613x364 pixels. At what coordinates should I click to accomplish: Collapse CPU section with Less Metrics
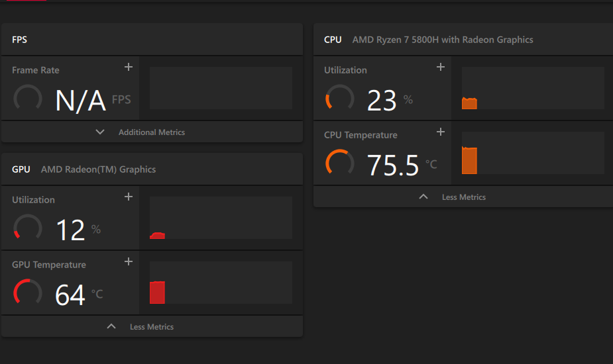coord(463,197)
